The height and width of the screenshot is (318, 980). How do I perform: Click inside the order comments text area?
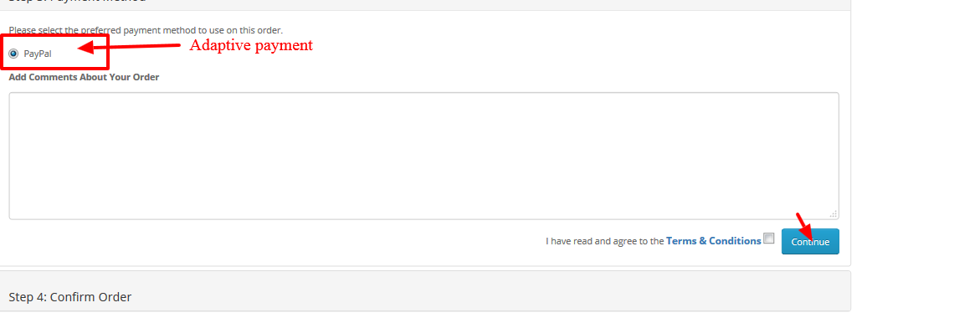pyautogui.click(x=423, y=156)
